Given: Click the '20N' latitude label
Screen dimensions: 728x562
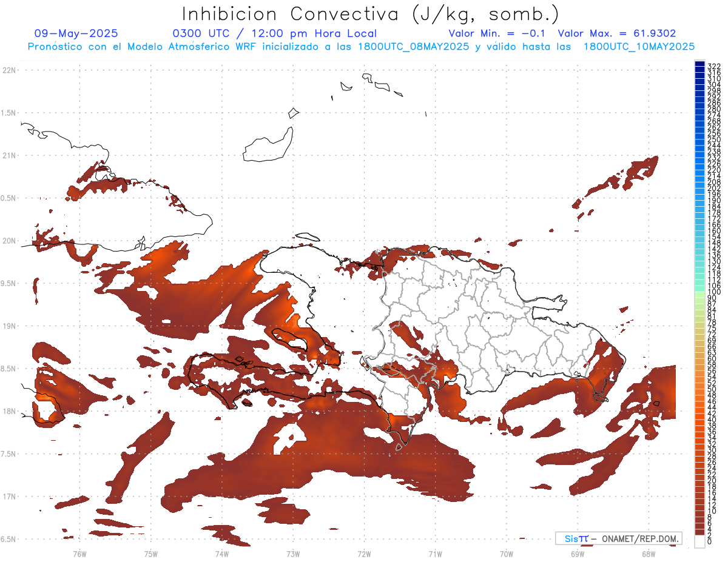Looking at the screenshot, I should pyautogui.click(x=10, y=241).
